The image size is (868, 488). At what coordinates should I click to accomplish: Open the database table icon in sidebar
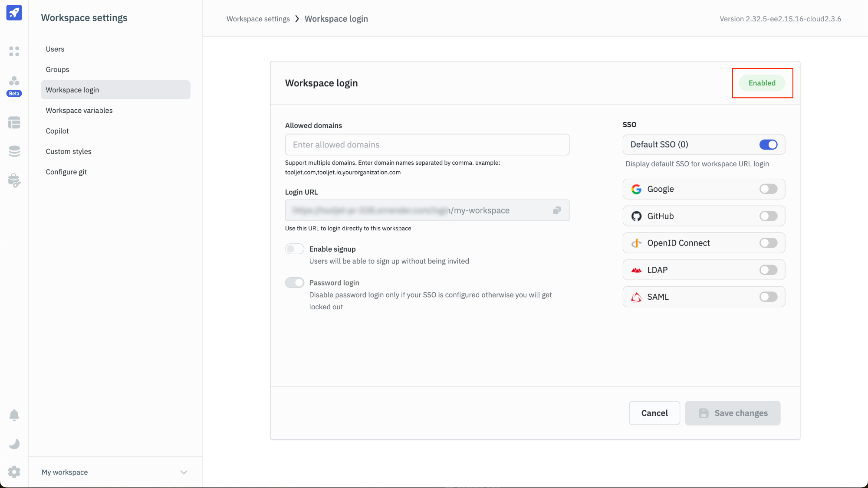[x=14, y=123]
